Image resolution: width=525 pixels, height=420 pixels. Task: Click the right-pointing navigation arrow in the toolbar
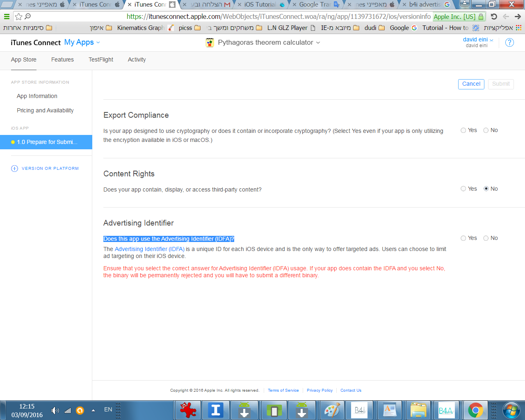pyautogui.click(x=518, y=16)
